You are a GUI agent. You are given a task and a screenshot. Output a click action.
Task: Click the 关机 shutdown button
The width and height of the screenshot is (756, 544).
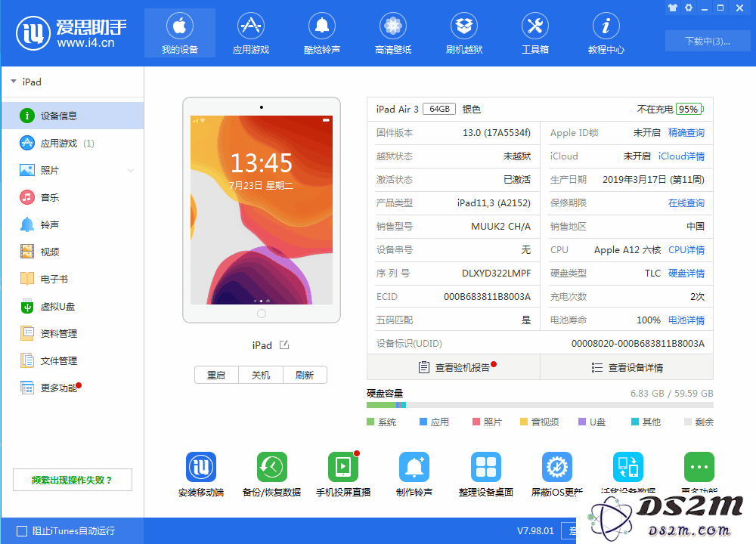(261, 375)
